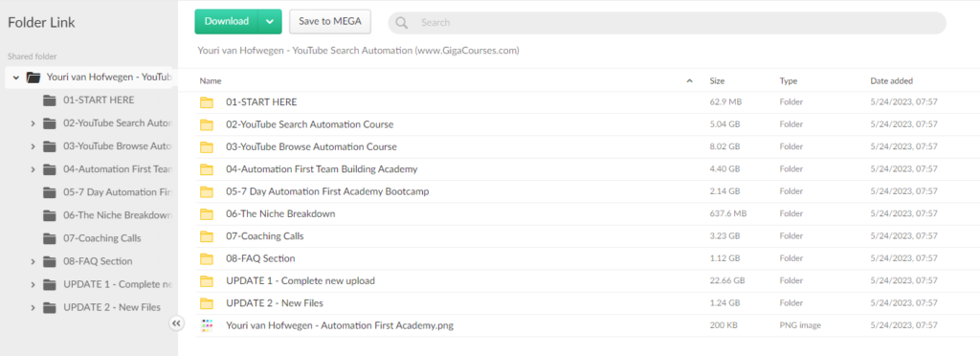The image size is (980, 356).
Task: Click sidebar folder icon for 04-Automation First Team
Action: point(50,169)
